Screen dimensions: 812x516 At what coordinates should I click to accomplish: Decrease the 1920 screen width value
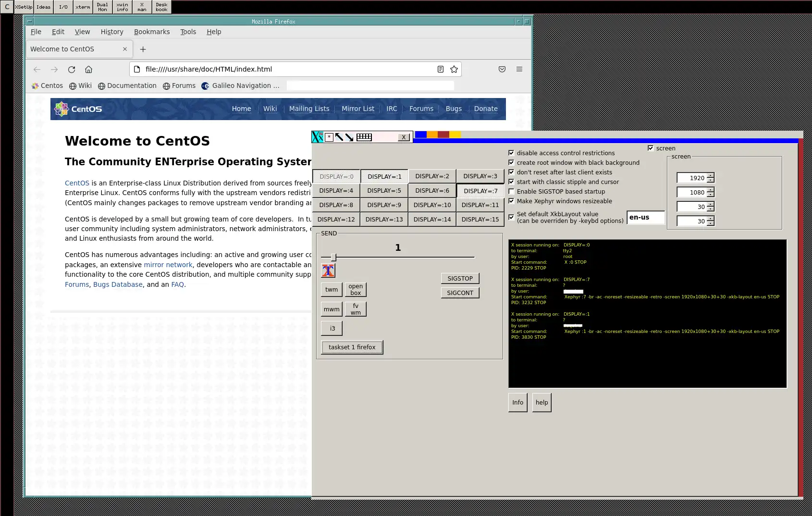(711, 180)
